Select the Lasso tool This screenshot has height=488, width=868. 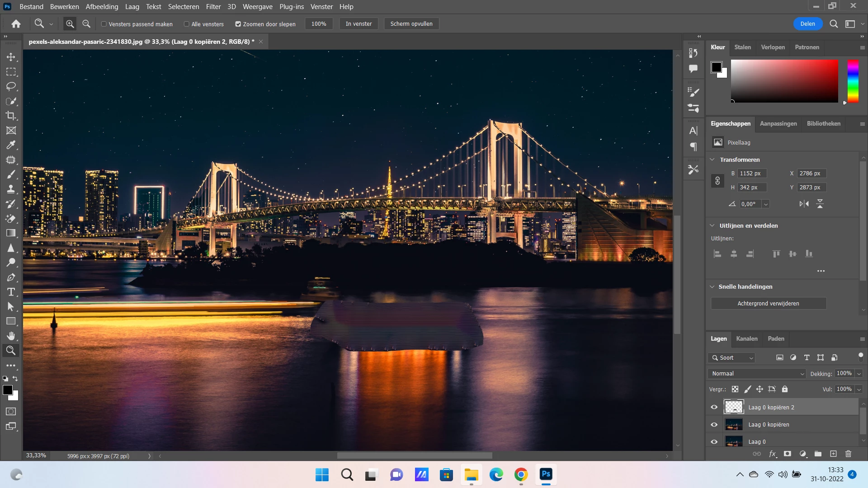pos(11,86)
